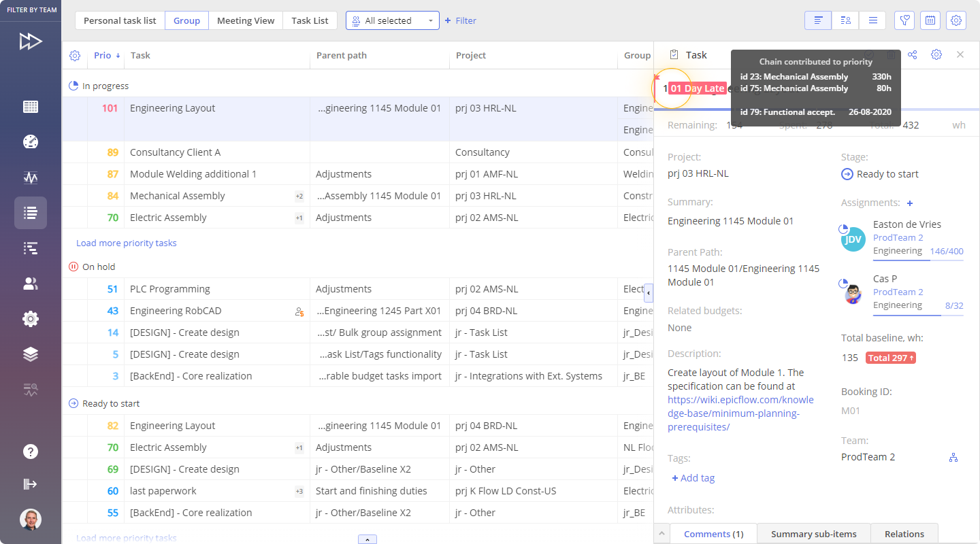Click Load more priority tasks under In progress
980x544 pixels.
coord(127,243)
